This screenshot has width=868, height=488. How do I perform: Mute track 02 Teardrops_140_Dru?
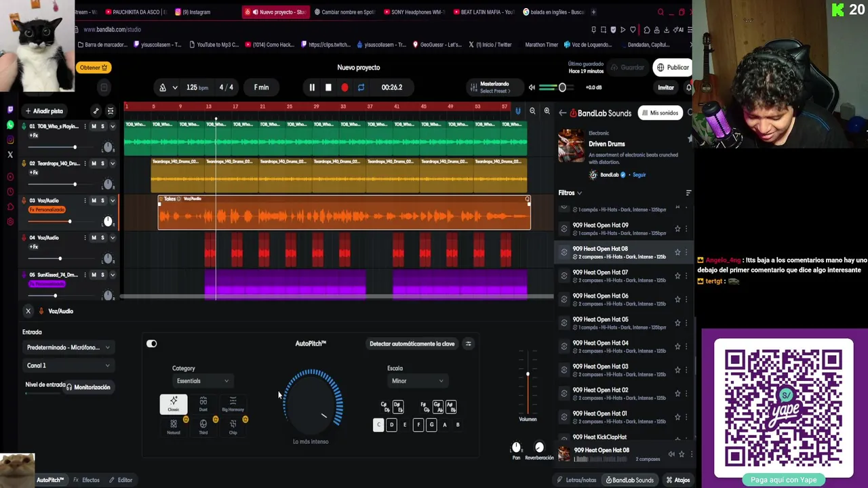click(94, 163)
